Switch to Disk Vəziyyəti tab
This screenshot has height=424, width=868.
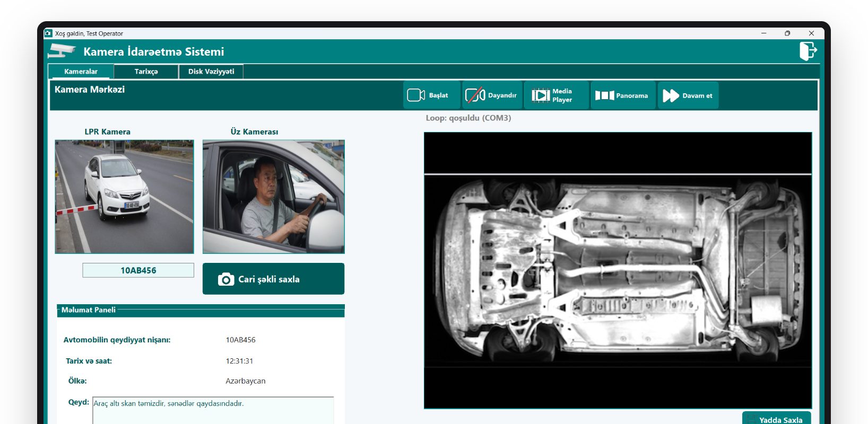pos(211,72)
